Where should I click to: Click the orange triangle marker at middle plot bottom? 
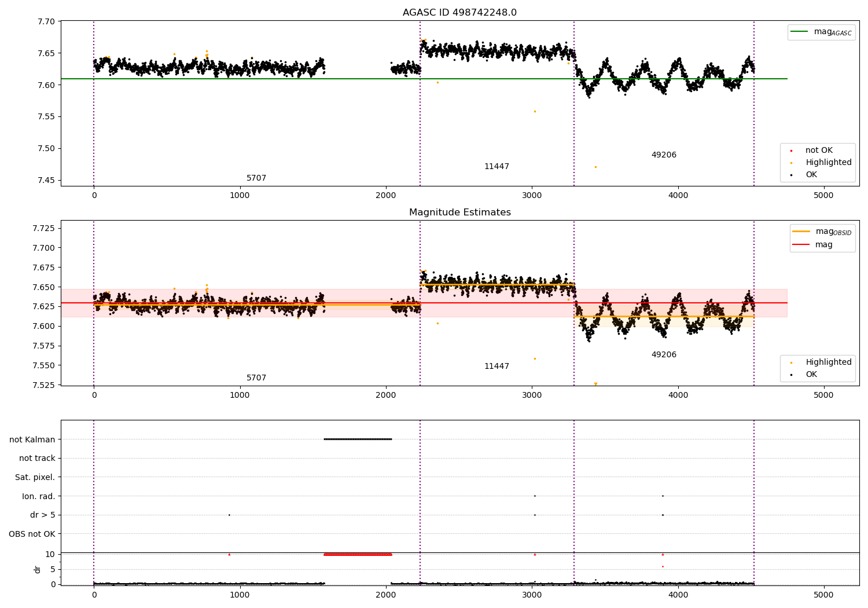coord(595,384)
